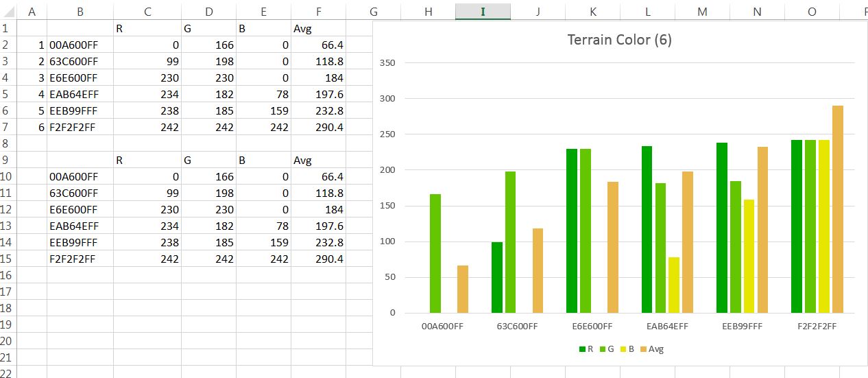Click the R legend entry in chart
Screen dimensions: 868x378
point(586,349)
